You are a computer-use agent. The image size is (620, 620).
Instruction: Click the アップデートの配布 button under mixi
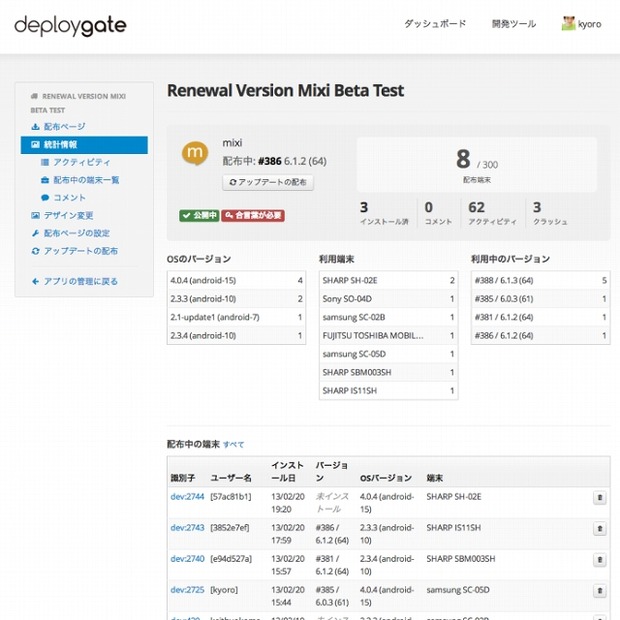click(268, 182)
